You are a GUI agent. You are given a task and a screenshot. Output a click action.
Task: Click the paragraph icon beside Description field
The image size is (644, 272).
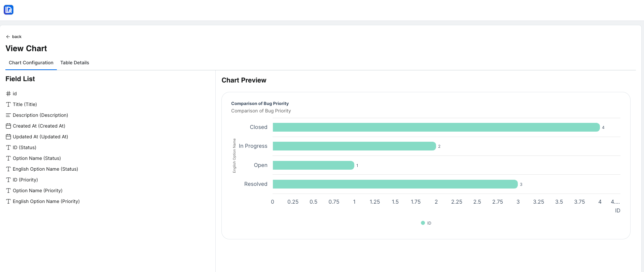click(8, 115)
